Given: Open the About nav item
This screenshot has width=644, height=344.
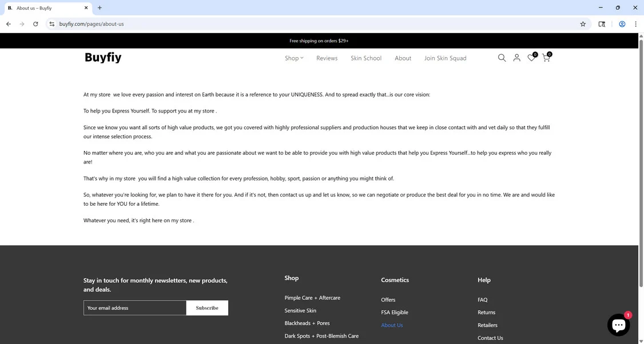Looking at the screenshot, I should coord(403,58).
